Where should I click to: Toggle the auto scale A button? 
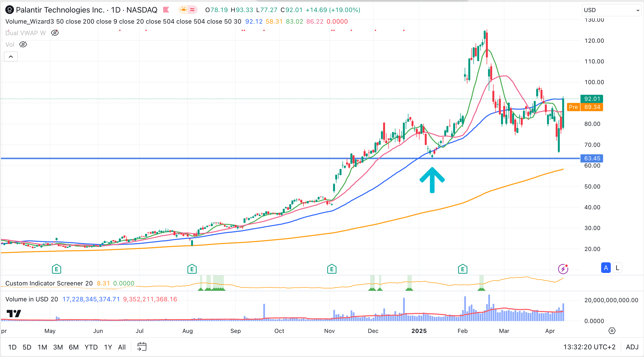pyautogui.click(x=606, y=268)
